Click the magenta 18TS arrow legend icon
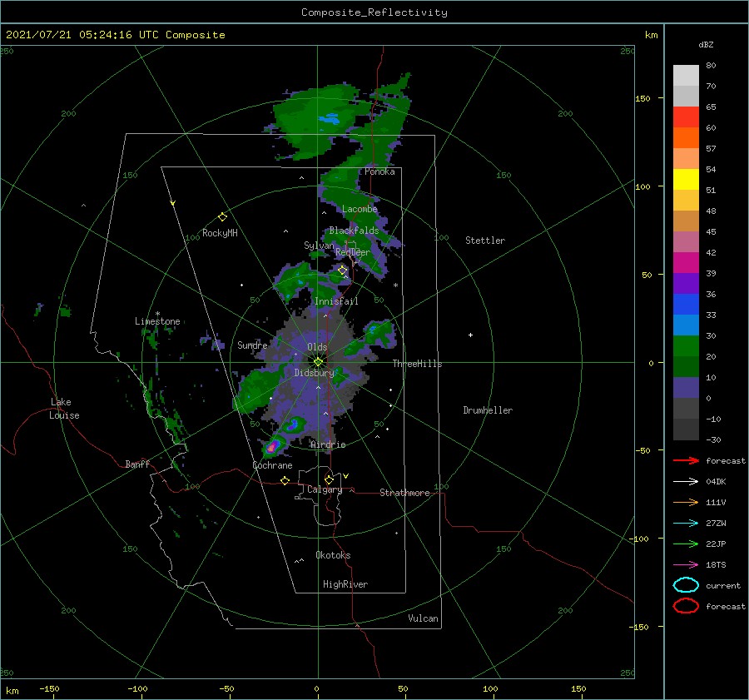The image size is (749, 700). (x=686, y=564)
